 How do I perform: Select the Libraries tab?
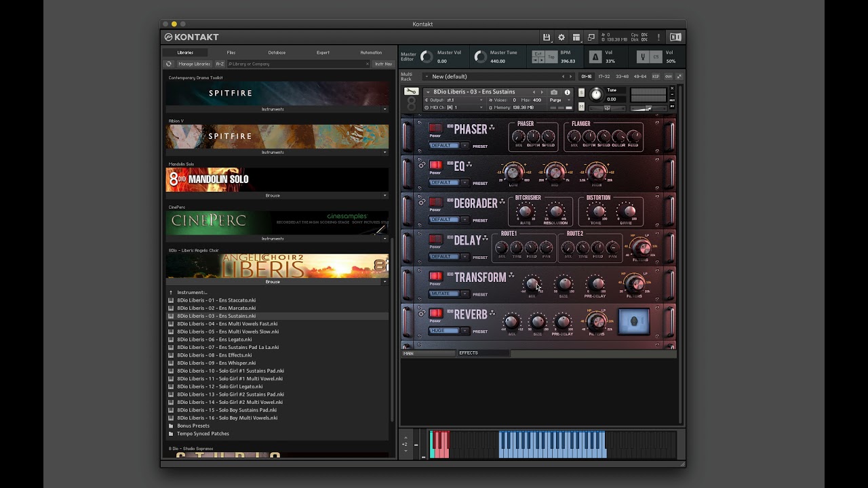coord(185,52)
